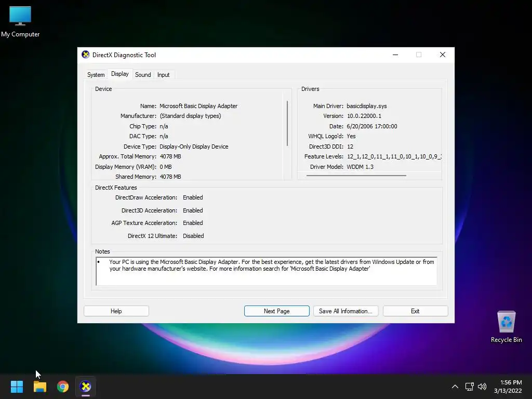Viewport: 532px width, 399px height.
Task: Switch to the Sound tab
Action: point(143,75)
